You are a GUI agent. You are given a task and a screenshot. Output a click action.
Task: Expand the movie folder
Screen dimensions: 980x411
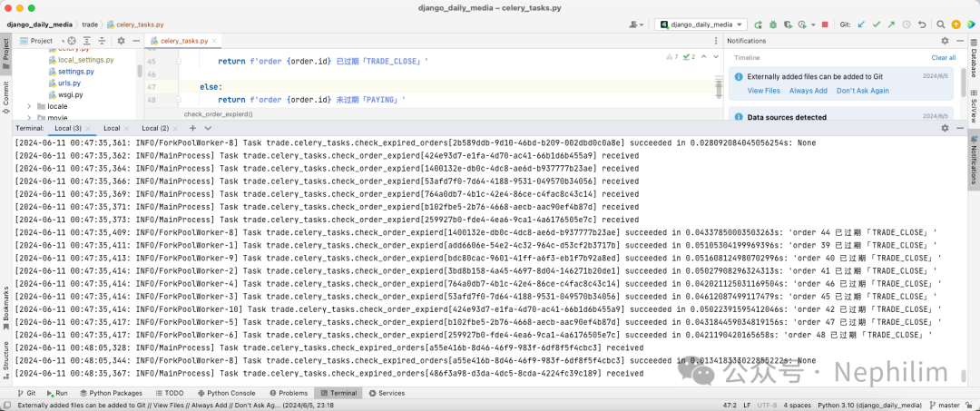point(29,117)
